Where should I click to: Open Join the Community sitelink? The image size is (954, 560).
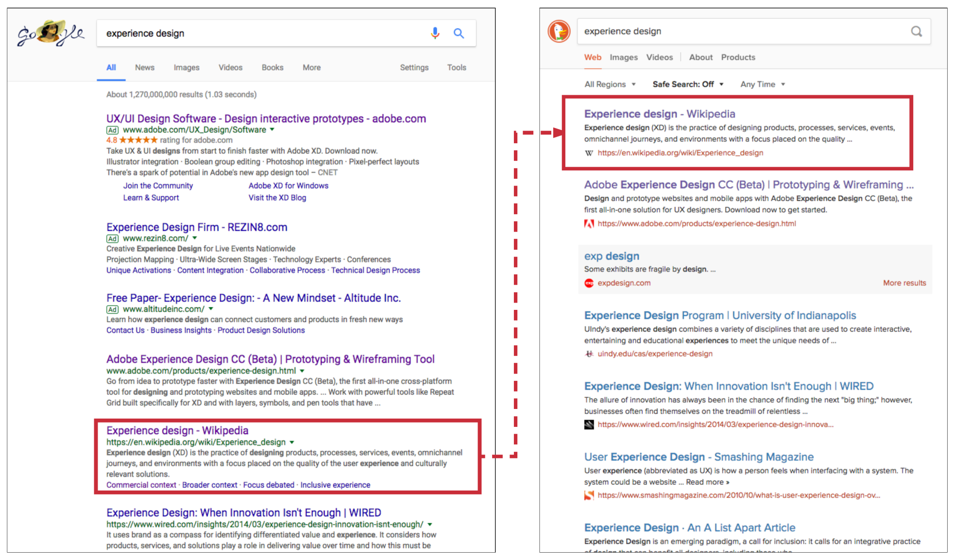tap(158, 186)
